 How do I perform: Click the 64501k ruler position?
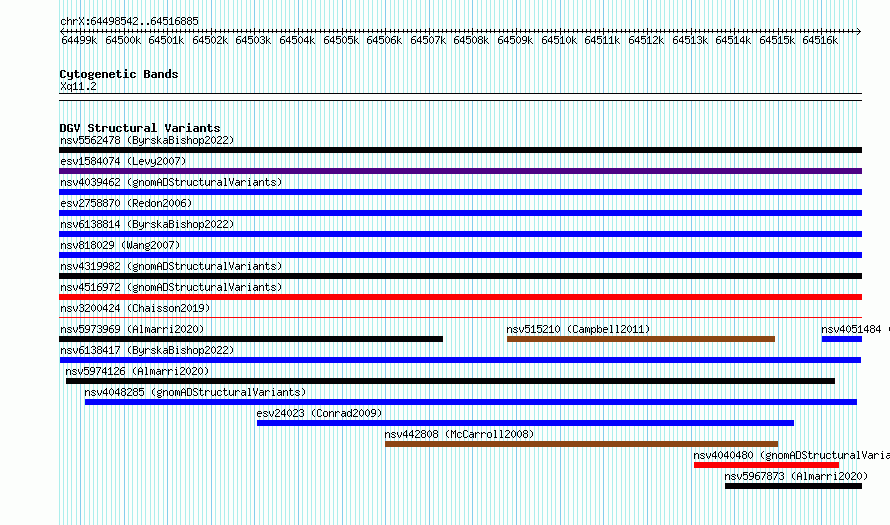[x=166, y=40]
